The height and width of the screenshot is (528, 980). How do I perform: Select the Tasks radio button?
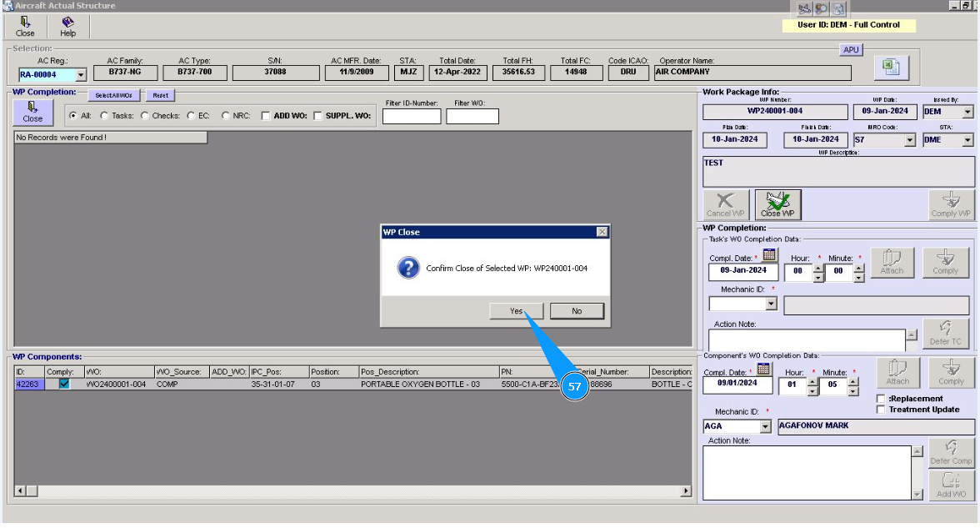pos(104,116)
